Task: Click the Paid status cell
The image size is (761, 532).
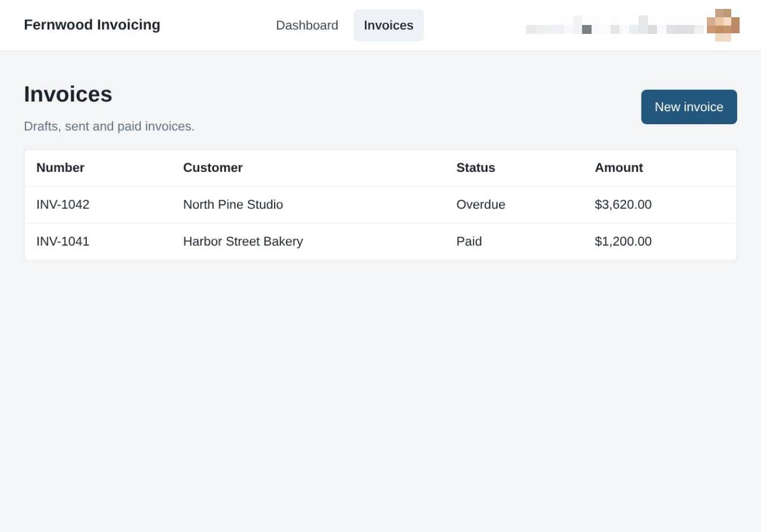Action: pos(469,241)
